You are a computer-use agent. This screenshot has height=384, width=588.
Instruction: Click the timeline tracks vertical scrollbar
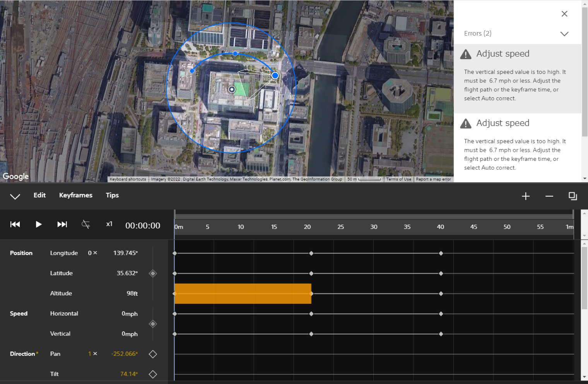click(x=585, y=277)
